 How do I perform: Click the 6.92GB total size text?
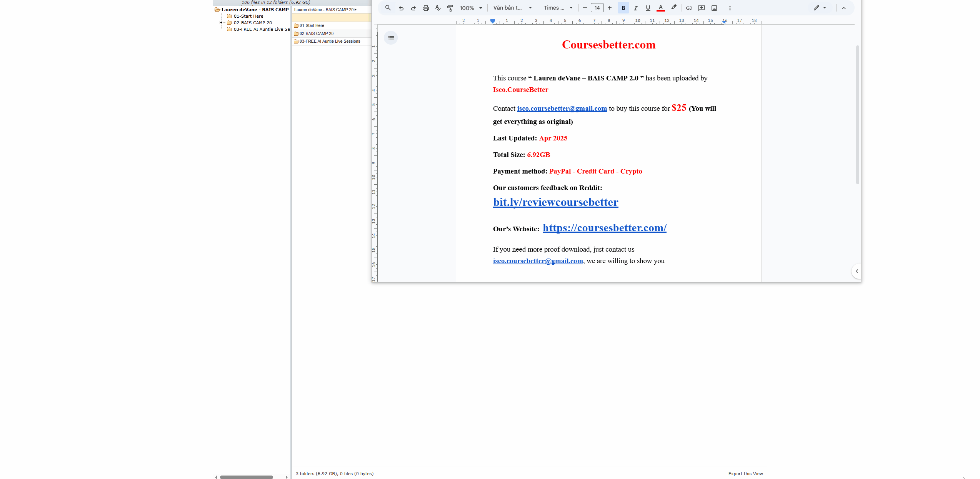538,155
